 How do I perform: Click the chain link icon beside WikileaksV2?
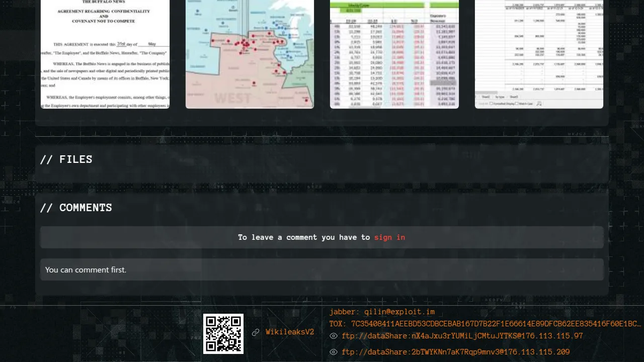(256, 332)
